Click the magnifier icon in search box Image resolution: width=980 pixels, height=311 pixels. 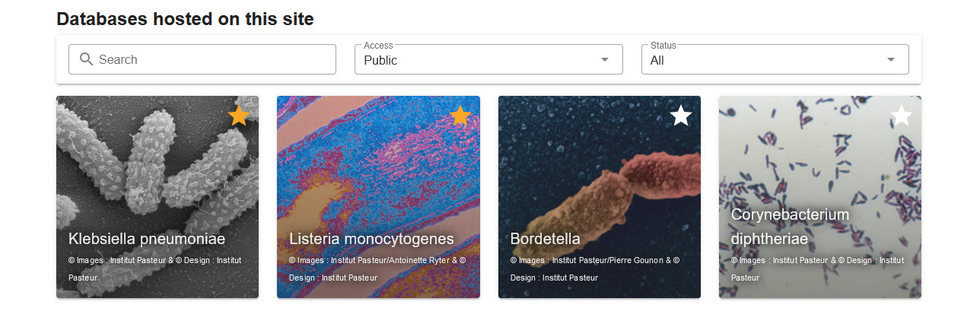click(x=86, y=59)
